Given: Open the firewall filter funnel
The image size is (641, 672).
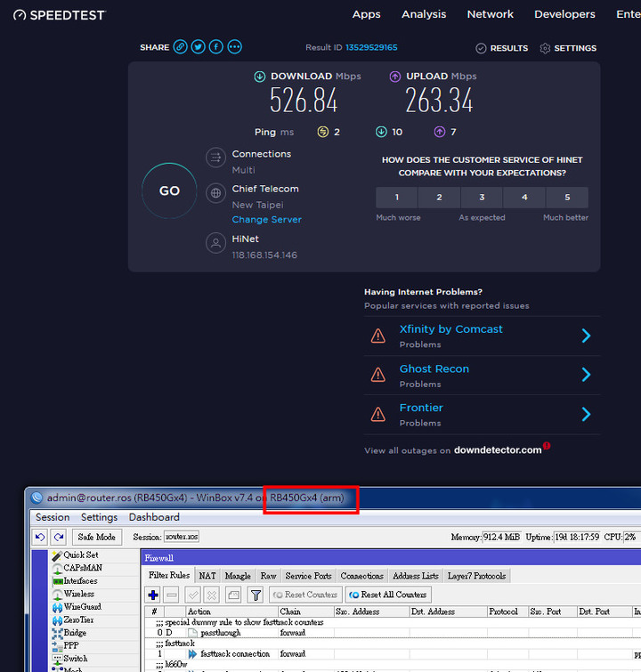Looking at the screenshot, I should click(x=256, y=595).
